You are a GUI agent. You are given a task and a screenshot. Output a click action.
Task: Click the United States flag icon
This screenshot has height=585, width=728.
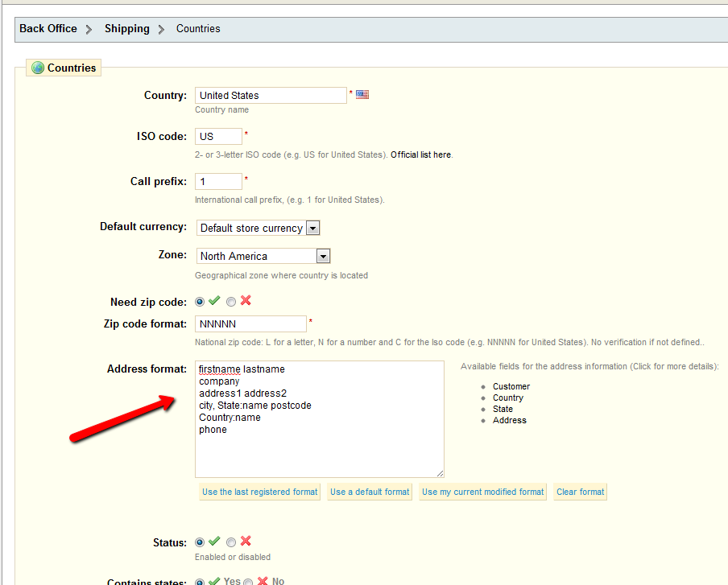362,95
